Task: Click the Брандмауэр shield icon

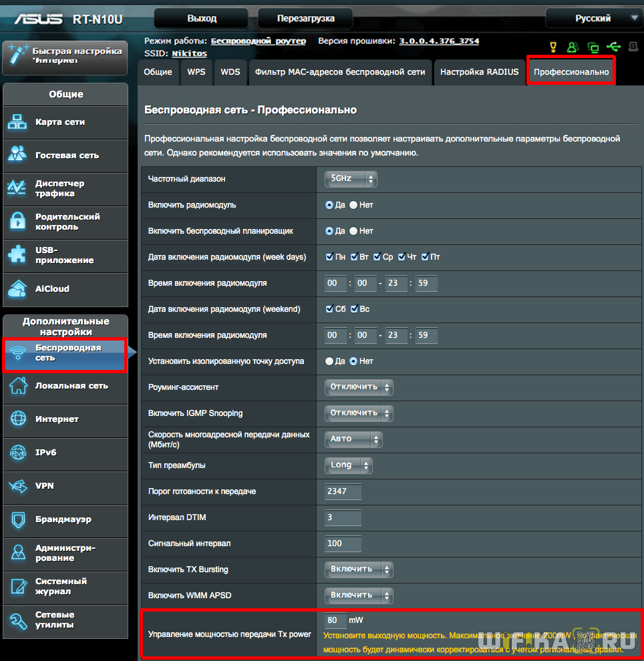Action: tap(17, 519)
